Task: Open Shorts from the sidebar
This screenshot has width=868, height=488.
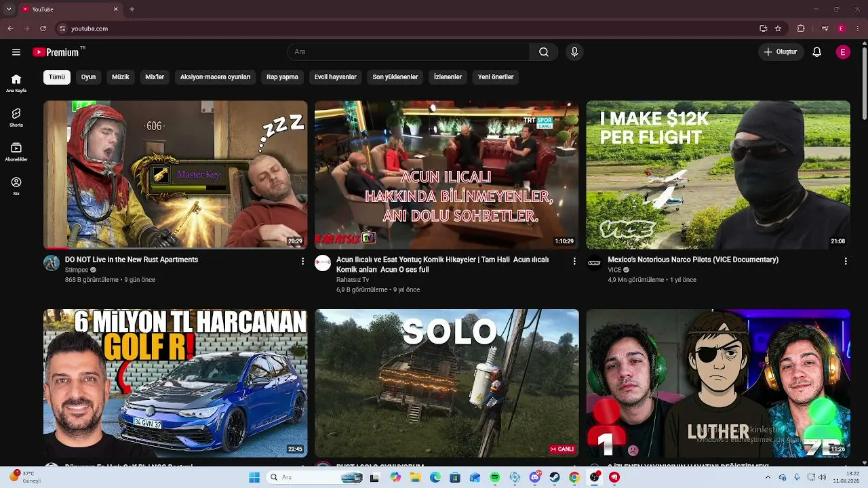Action: click(x=16, y=118)
